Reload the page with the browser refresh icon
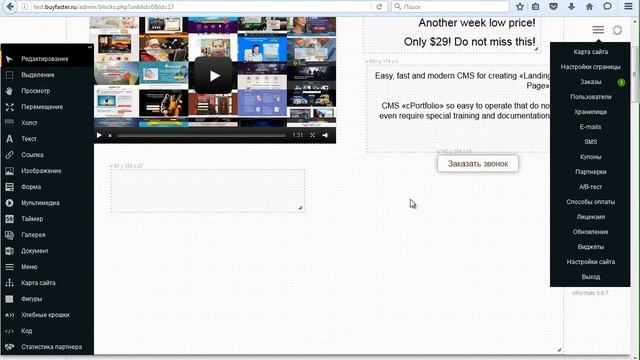Screen dimensions: 640x360 pos(379,7)
